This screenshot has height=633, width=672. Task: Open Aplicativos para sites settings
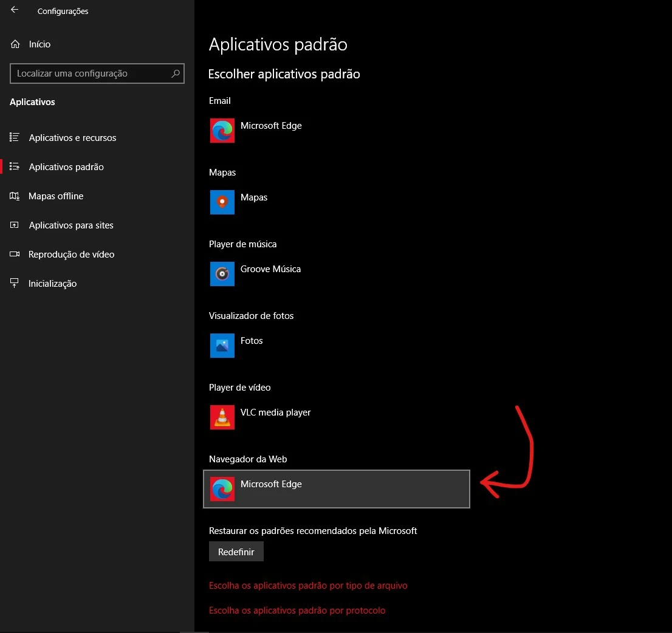pyautogui.click(x=71, y=225)
